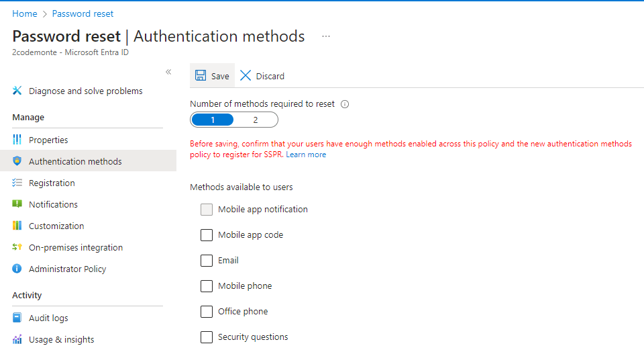
Task: Click the Diagnose and solve problems wrench icon
Action: [x=17, y=91]
